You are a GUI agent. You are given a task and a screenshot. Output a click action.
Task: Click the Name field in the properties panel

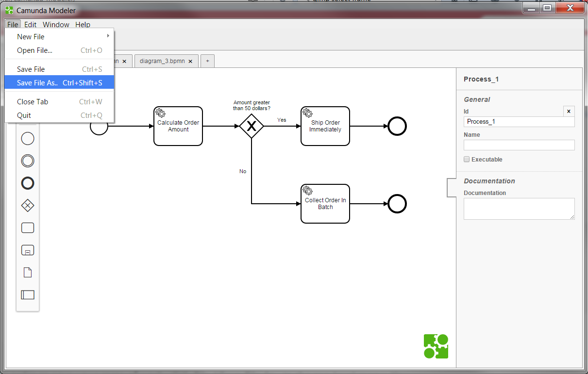519,145
